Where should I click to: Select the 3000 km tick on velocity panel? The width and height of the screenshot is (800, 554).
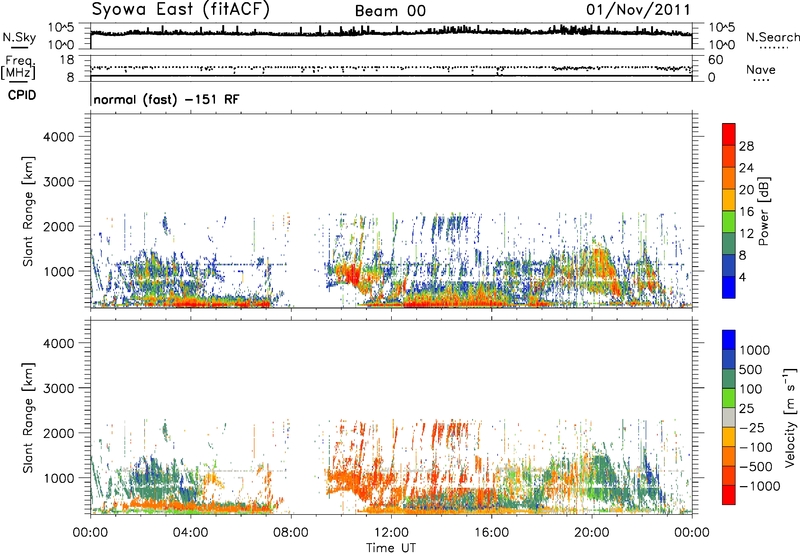59,388
